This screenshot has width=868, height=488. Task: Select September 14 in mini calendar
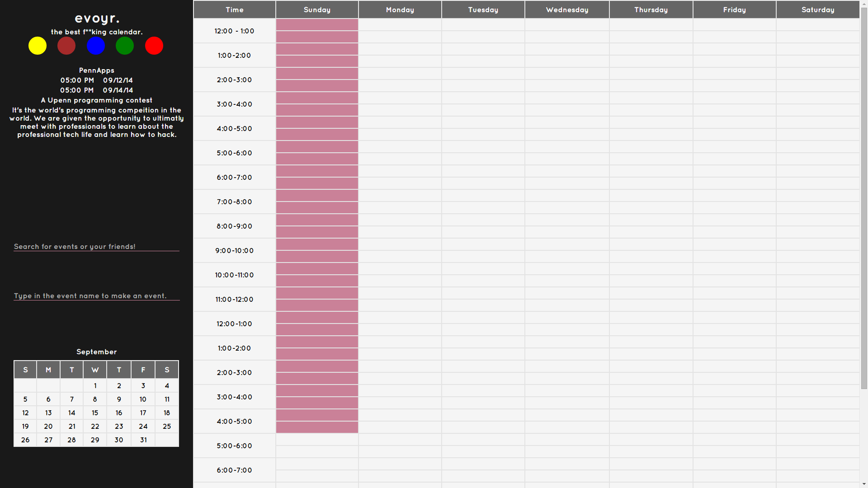pos(71,413)
